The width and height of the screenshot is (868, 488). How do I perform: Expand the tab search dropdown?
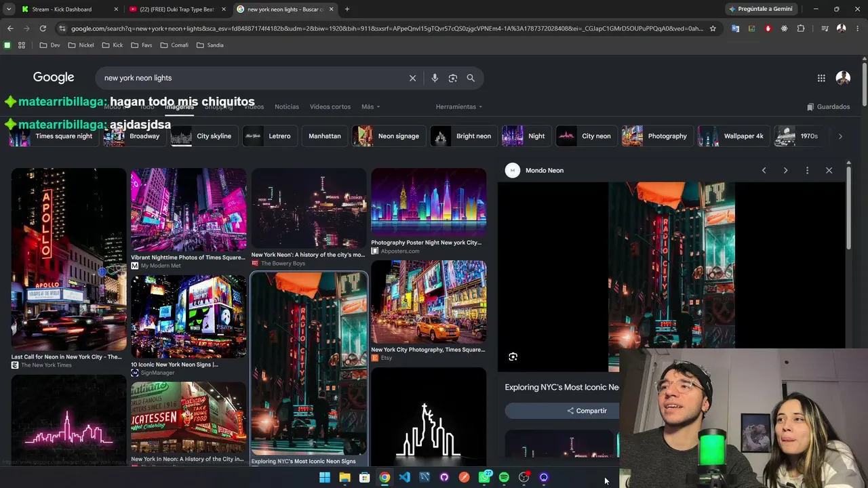(x=9, y=9)
